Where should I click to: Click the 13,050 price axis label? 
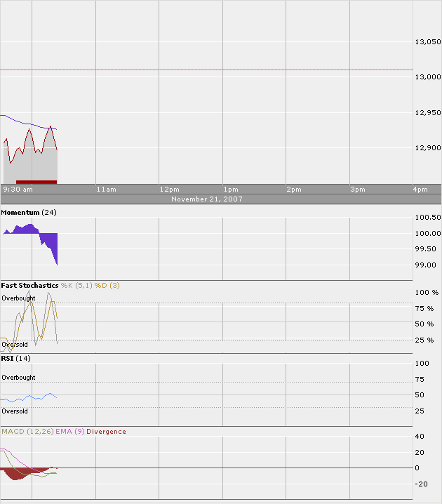pos(428,42)
